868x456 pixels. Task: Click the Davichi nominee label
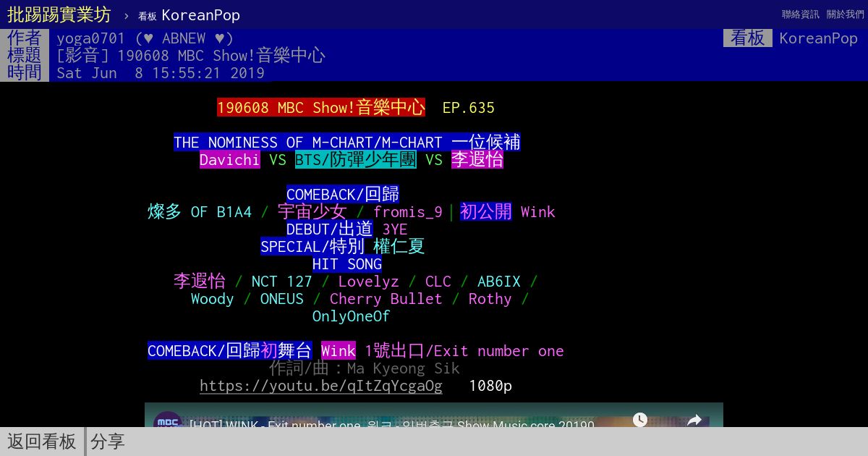230,160
